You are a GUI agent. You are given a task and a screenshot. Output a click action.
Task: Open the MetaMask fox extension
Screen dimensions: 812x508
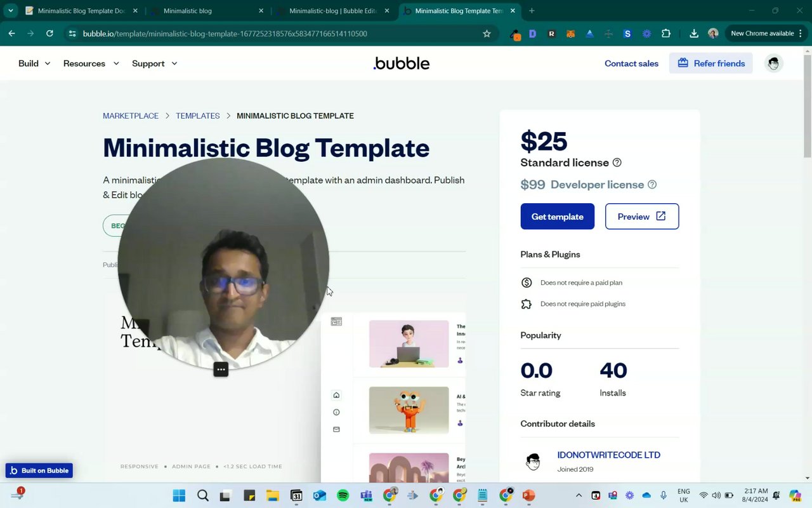click(570, 34)
